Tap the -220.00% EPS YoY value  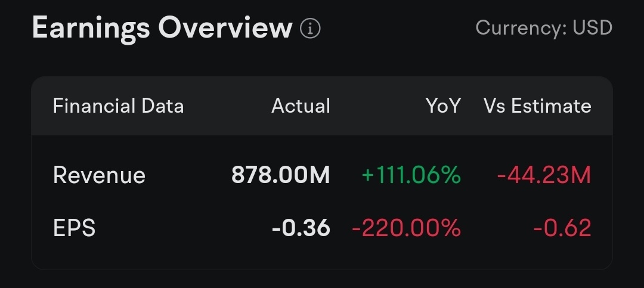tap(406, 228)
